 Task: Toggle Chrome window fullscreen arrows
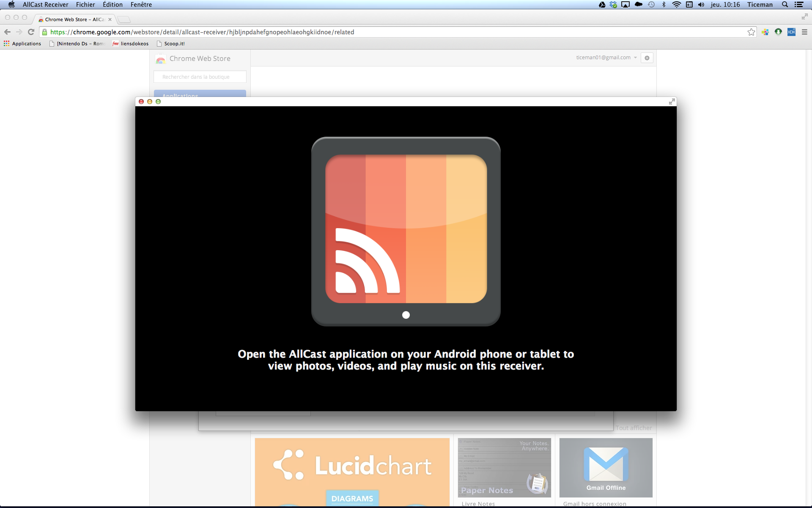point(804,17)
